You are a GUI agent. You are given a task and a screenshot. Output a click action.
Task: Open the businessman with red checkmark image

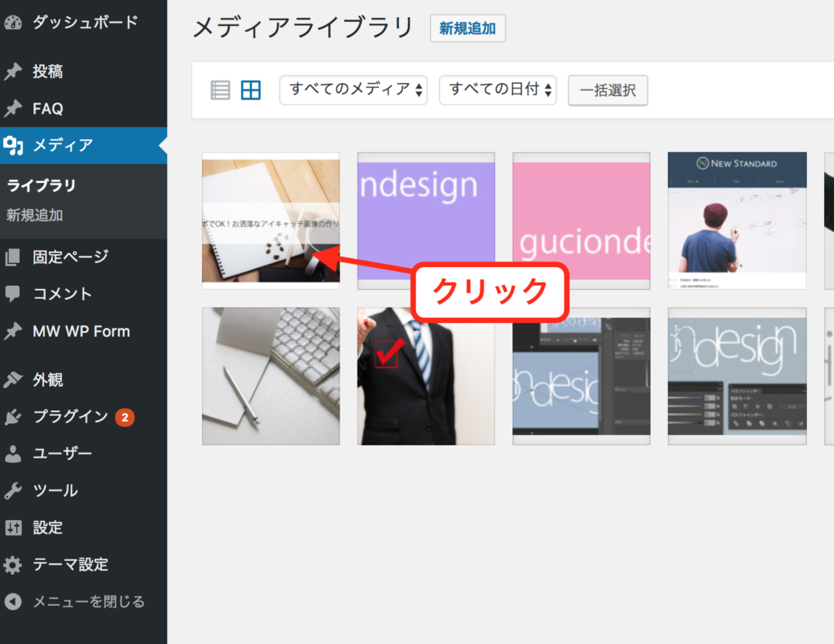pos(426,376)
